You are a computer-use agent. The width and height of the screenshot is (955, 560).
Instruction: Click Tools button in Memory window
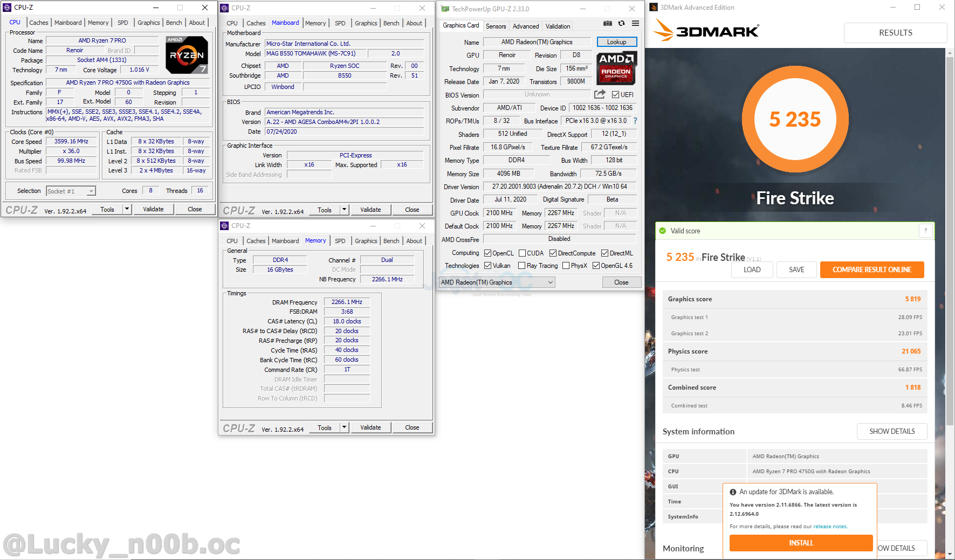click(325, 427)
